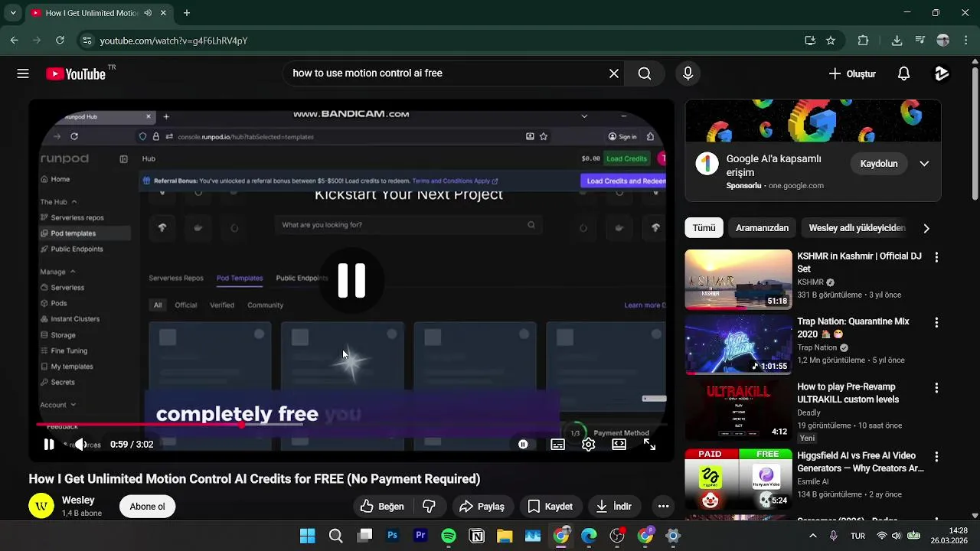This screenshot has width=980, height=551.
Task: Click the Esmile AI channel name
Action: [813, 482]
